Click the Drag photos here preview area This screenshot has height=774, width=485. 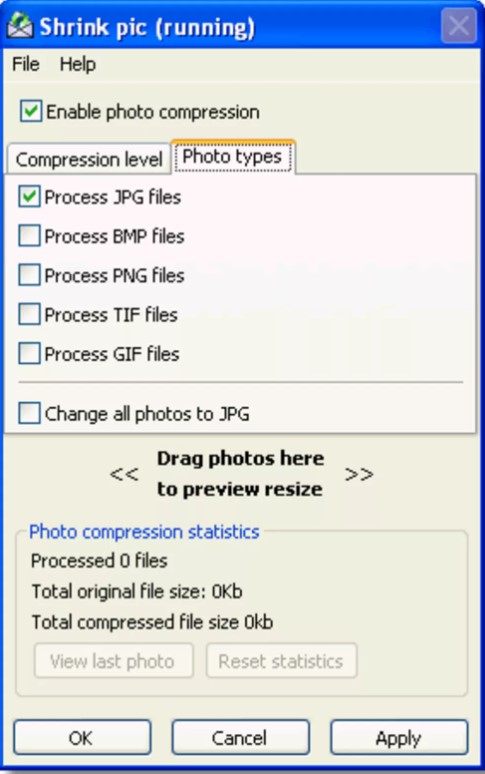click(241, 474)
